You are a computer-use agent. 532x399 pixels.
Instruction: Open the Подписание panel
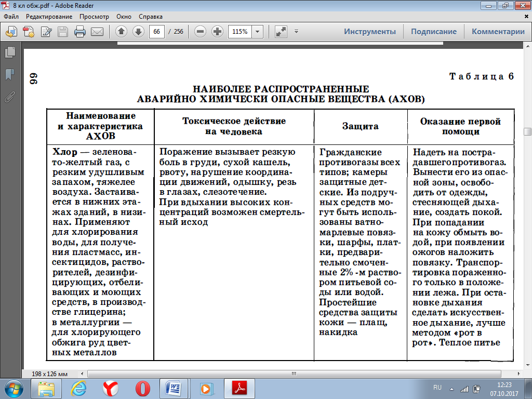pyautogui.click(x=434, y=32)
